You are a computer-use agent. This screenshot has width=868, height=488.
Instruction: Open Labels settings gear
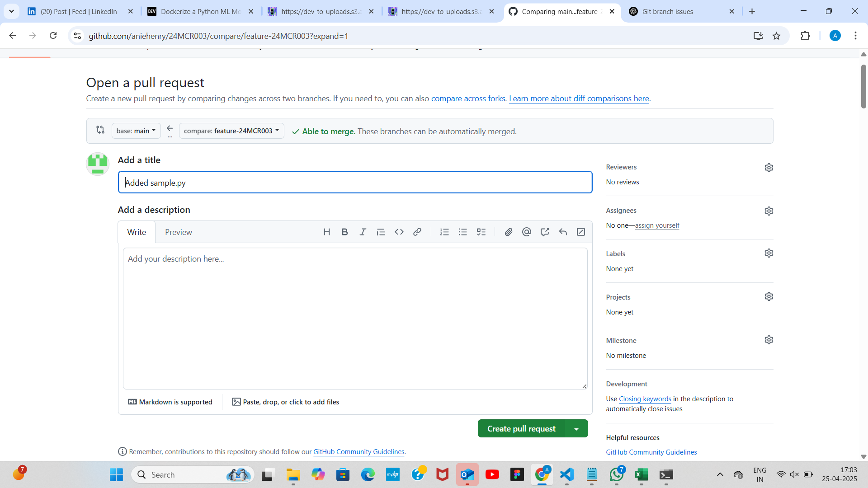click(769, 253)
